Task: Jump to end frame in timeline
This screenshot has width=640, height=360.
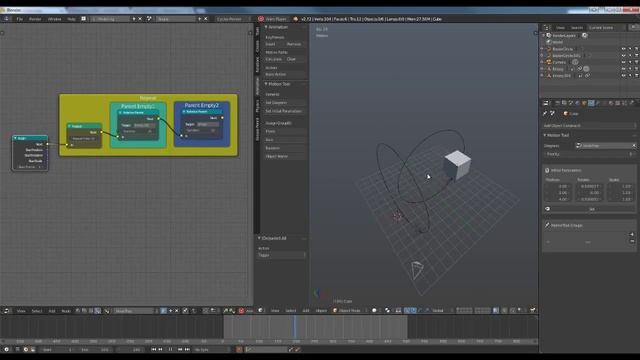Action: pos(187,350)
